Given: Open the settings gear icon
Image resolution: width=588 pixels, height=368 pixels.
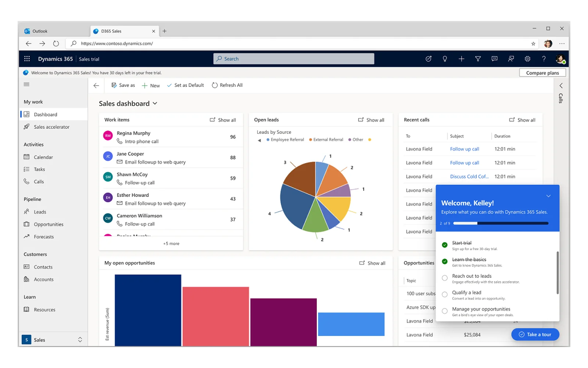Looking at the screenshot, I should click(x=527, y=59).
